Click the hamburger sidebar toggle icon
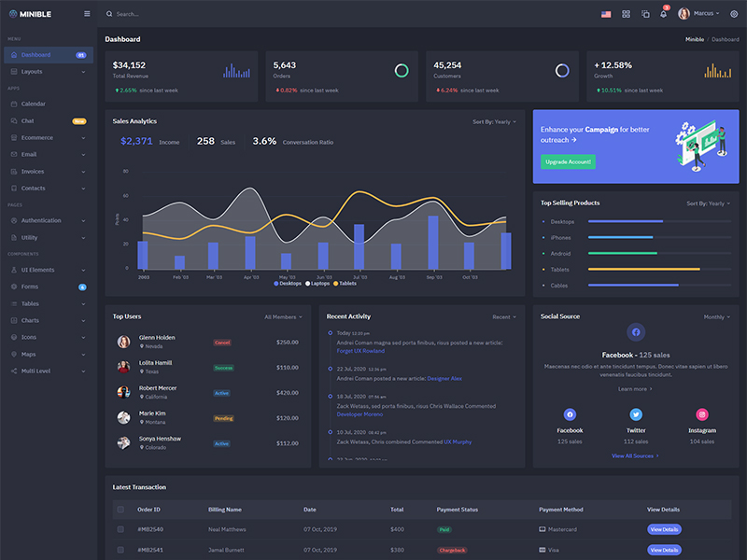 tap(86, 13)
